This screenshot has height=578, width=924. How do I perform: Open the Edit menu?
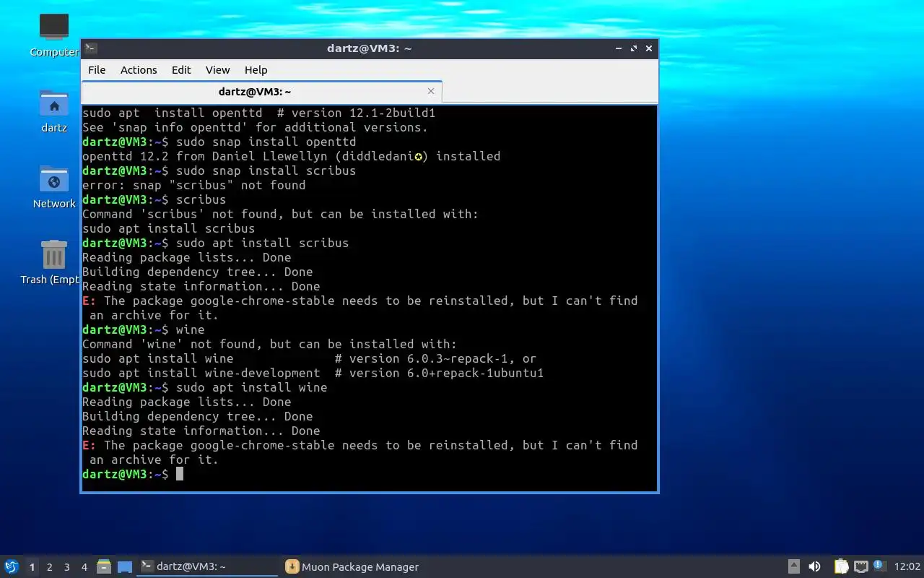[181, 70]
